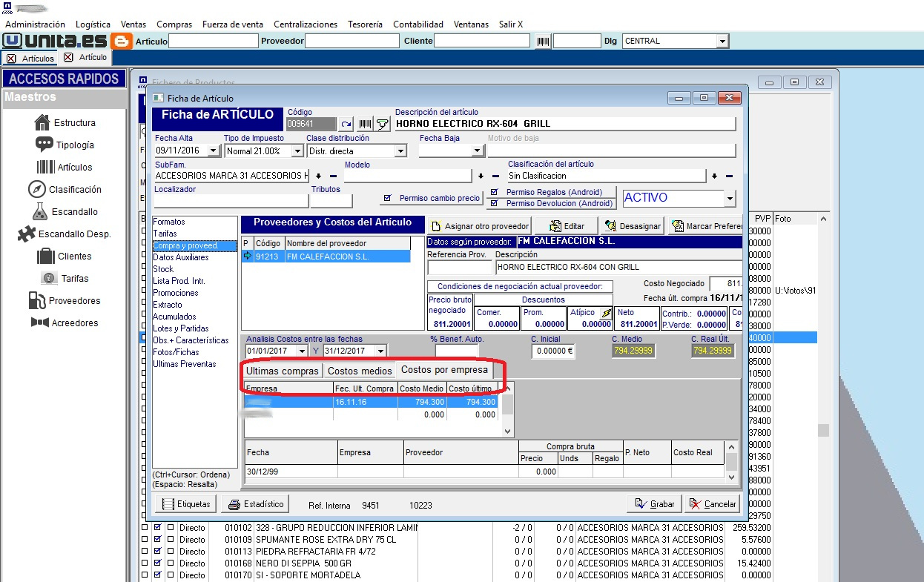Open the ACTIVO status dropdown
Image resolution: width=924 pixels, height=582 pixels.
coord(730,199)
